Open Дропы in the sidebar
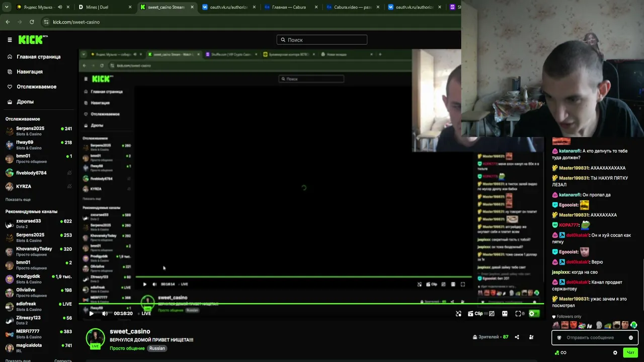Image resolution: width=644 pixels, height=362 pixels. pyautogui.click(x=21, y=102)
